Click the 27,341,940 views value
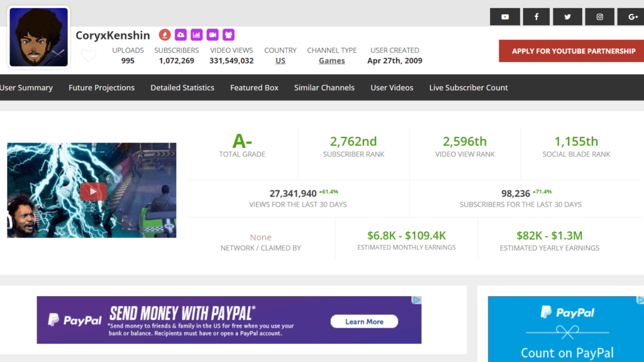The height and width of the screenshot is (362, 644). click(293, 194)
